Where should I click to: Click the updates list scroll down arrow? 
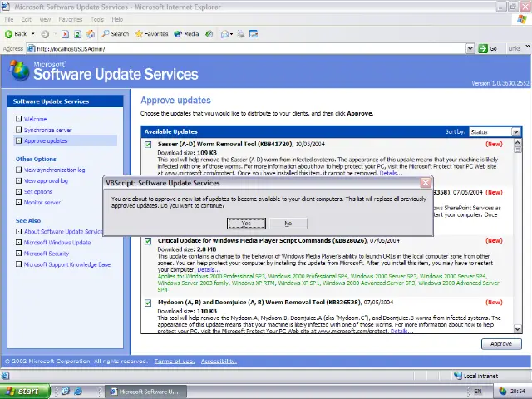(517, 328)
